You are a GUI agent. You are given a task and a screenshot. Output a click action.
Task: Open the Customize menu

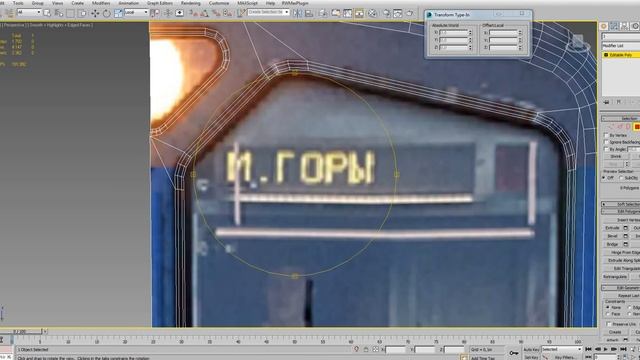pyautogui.click(x=219, y=3)
